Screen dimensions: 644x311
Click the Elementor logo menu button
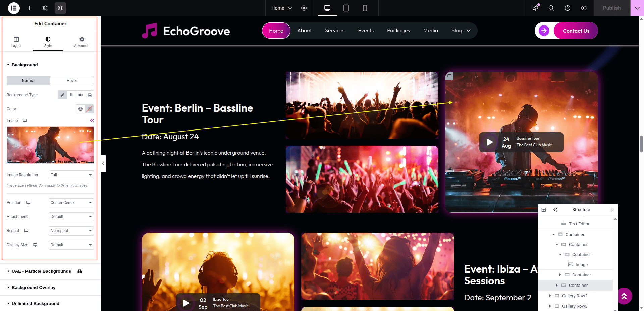coord(14,8)
